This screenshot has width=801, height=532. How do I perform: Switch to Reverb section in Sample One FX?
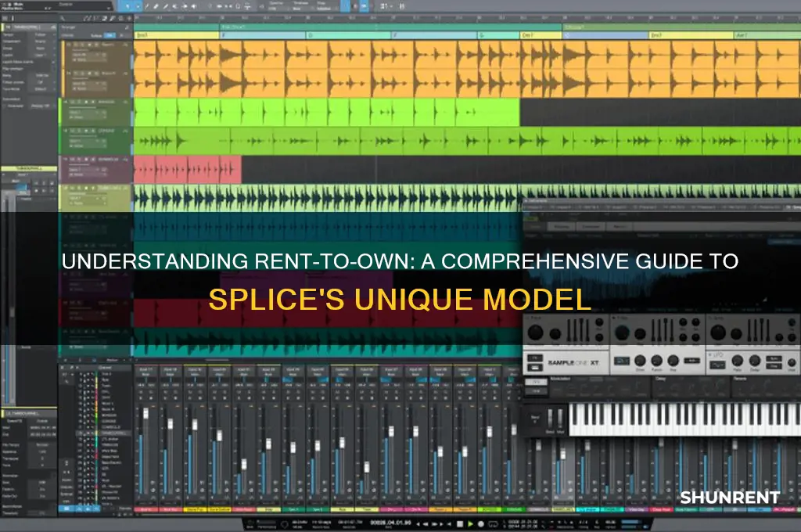point(740,379)
